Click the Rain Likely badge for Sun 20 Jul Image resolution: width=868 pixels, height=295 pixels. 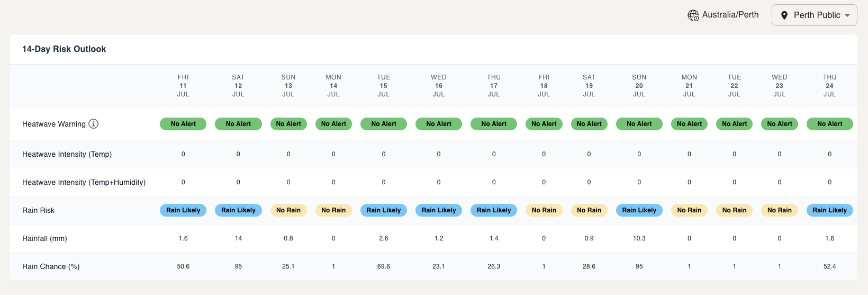[639, 210]
